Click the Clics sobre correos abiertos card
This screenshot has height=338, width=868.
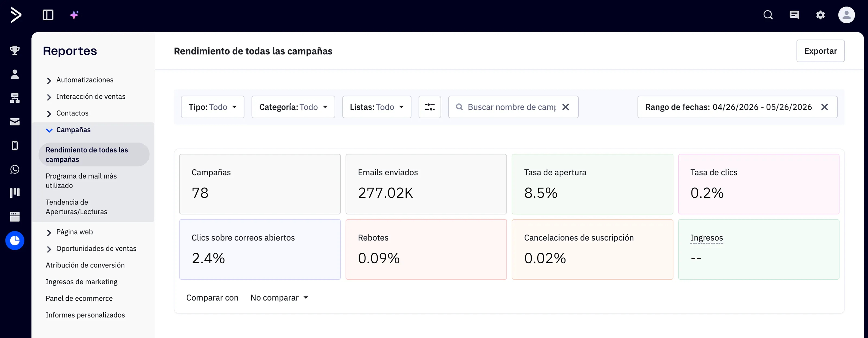point(260,249)
